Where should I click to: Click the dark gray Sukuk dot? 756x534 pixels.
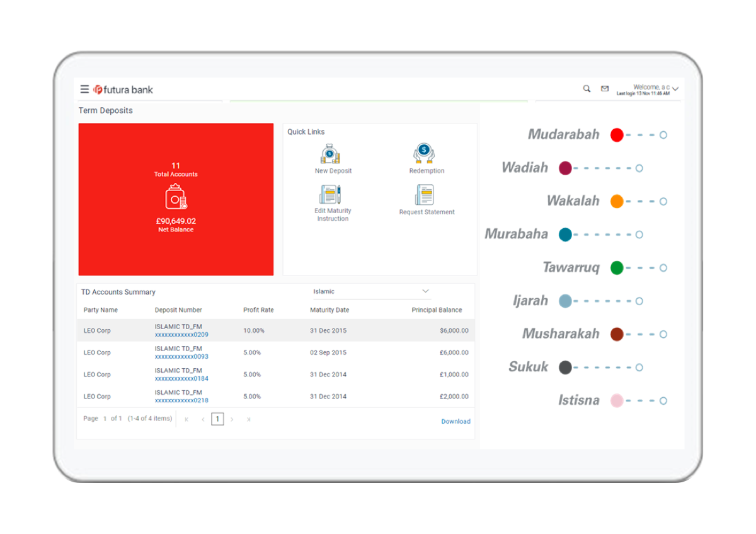(565, 368)
